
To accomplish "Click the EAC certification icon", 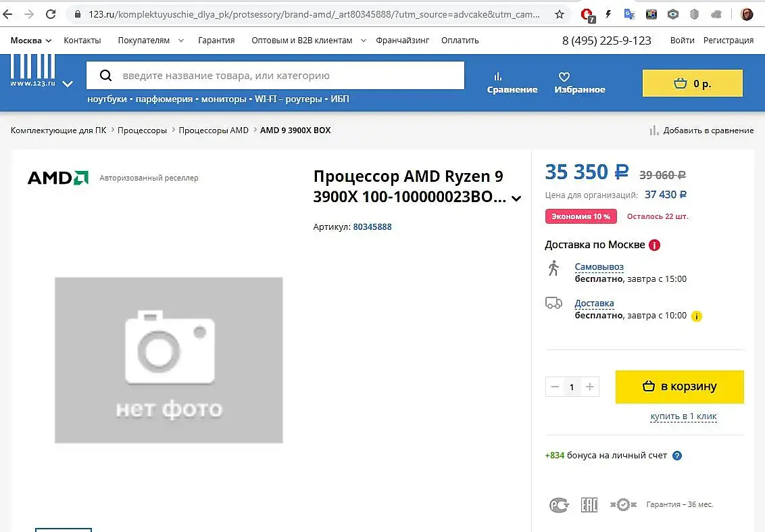I will click(589, 505).
